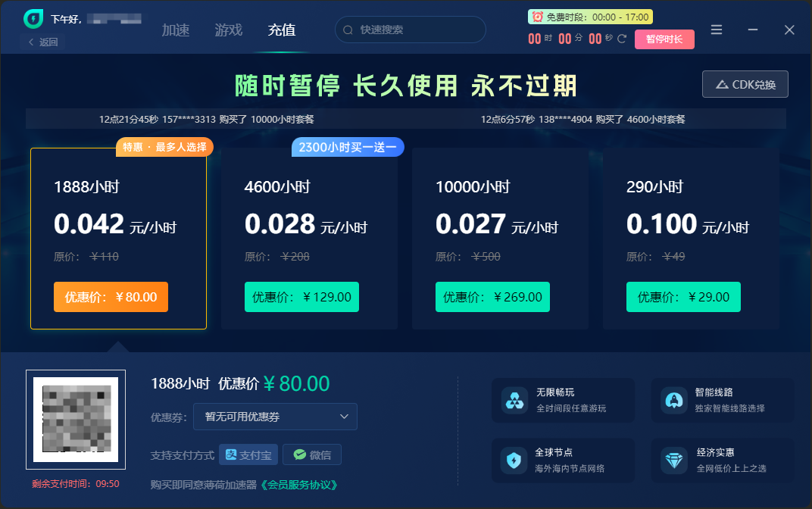Select the 10000/小时 package card
The width and height of the screenshot is (812, 509).
(x=500, y=239)
